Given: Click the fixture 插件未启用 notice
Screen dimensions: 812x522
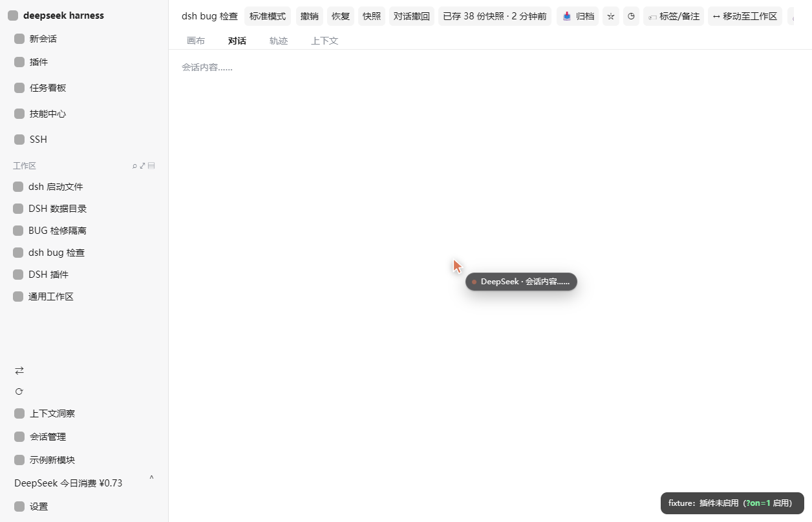Looking at the screenshot, I should tap(732, 503).
